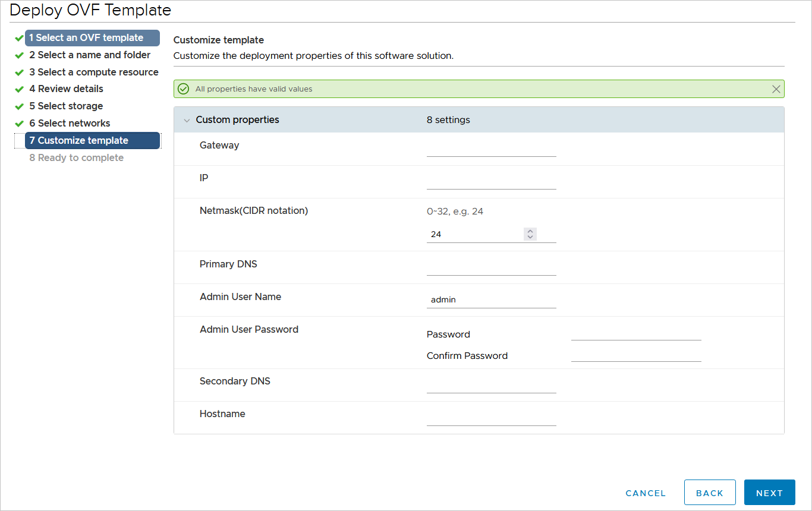Click the Gateway input field
The height and width of the screenshot is (511, 812).
coord(491,149)
